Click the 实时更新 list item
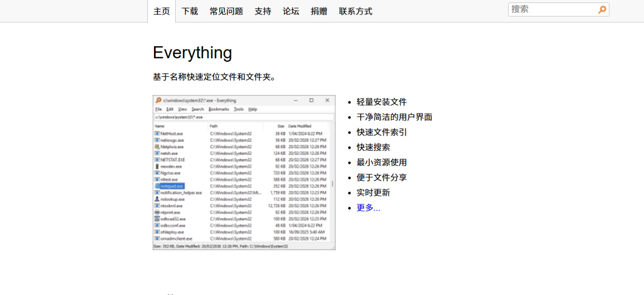Screen dimensions: 644x295 pos(373,192)
